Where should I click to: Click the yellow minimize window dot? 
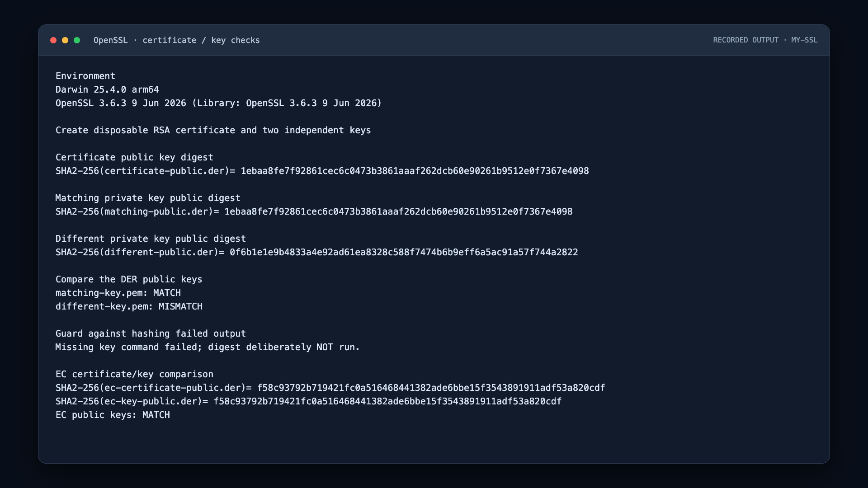point(65,40)
